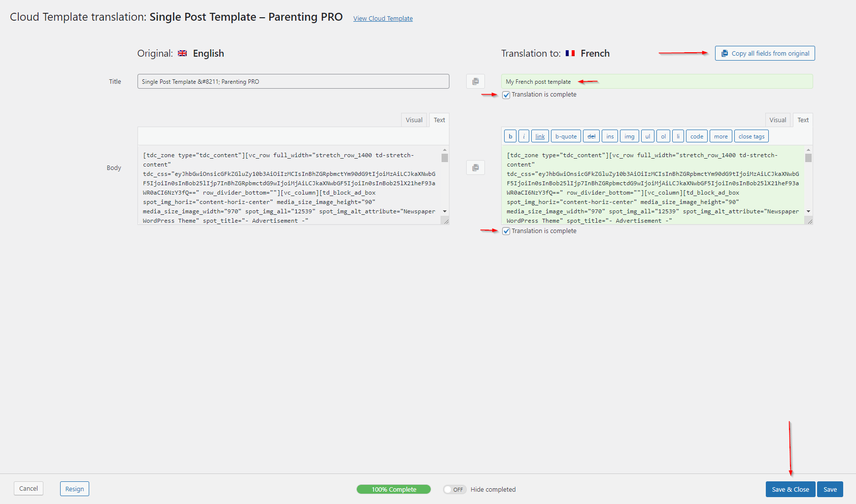Insert a blockquote with the b-quote button
This screenshot has width=856, height=504.
pos(566,136)
